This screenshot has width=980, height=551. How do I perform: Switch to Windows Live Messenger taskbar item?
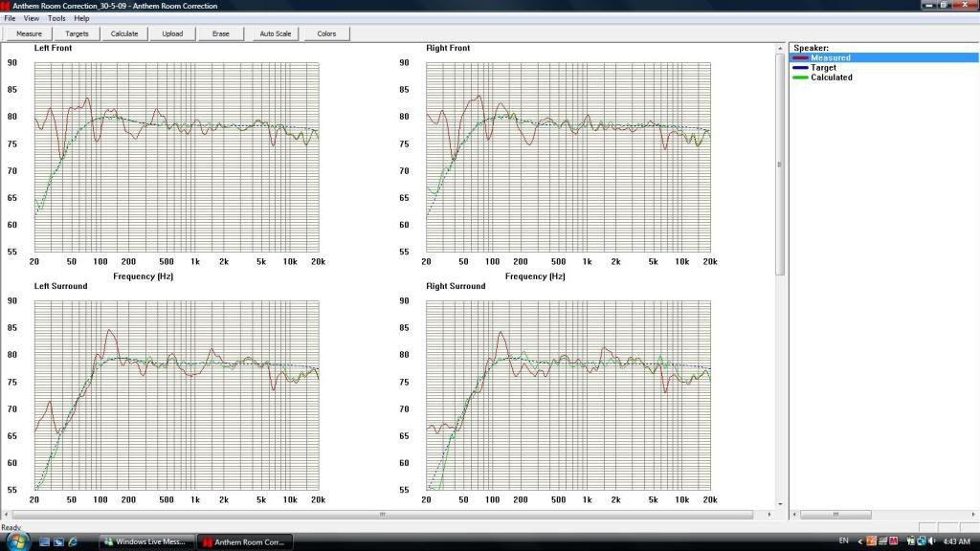[x=147, y=541]
